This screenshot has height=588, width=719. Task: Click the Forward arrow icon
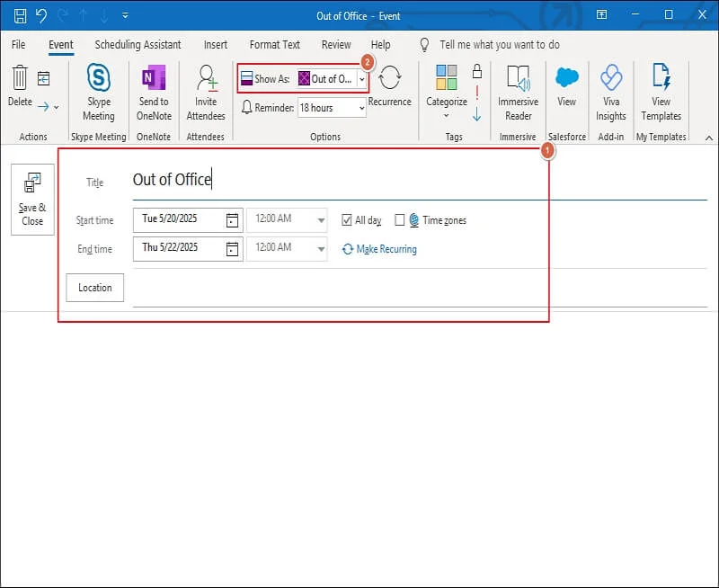[43, 107]
